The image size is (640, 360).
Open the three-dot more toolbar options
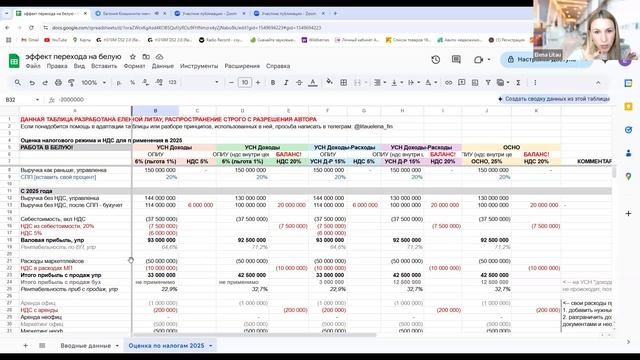[x=535, y=82]
